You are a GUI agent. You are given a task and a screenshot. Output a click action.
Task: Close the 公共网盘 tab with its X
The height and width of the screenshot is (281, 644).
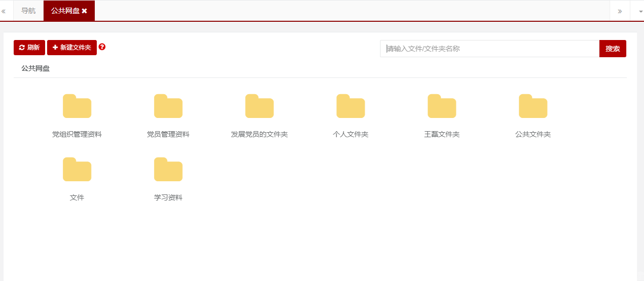85,11
